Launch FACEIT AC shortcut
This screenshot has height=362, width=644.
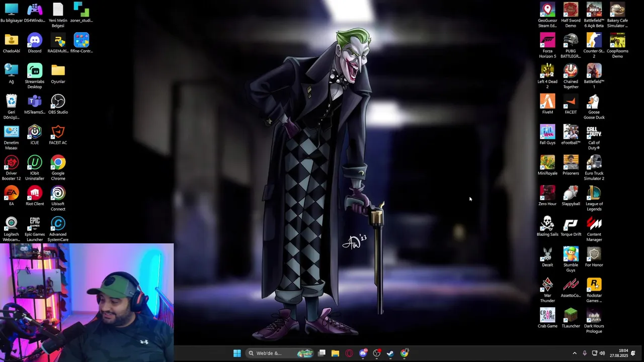pos(58,135)
